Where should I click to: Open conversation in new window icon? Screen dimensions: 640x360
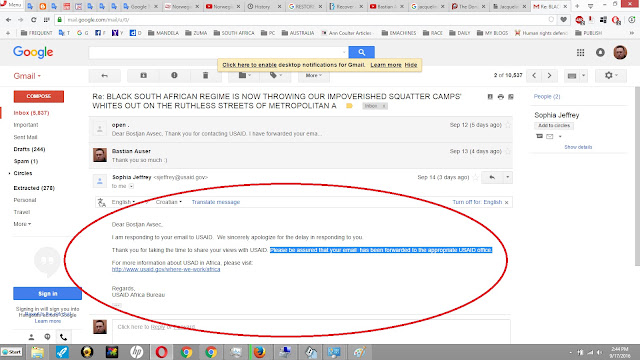511,97
